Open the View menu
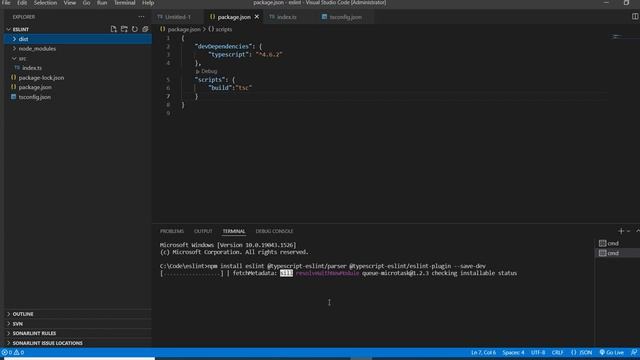The height and width of the screenshot is (360, 640). pyautogui.click(x=70, y=3)
